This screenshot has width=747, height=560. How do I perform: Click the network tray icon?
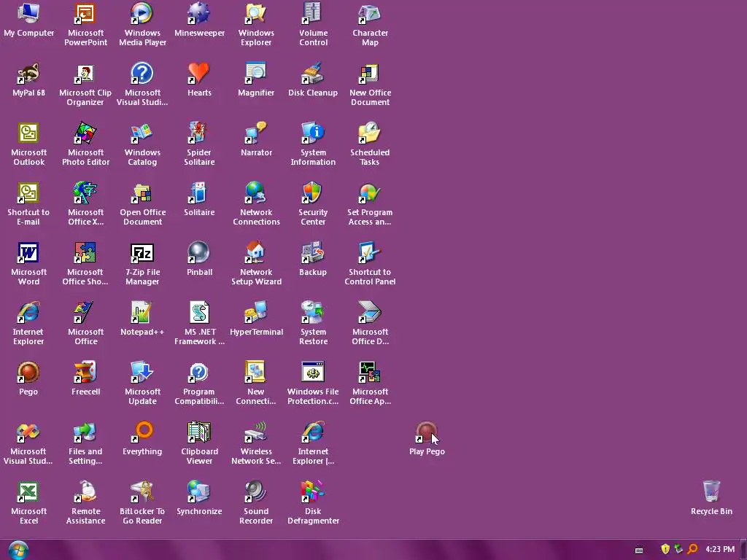tap(678, 549)
